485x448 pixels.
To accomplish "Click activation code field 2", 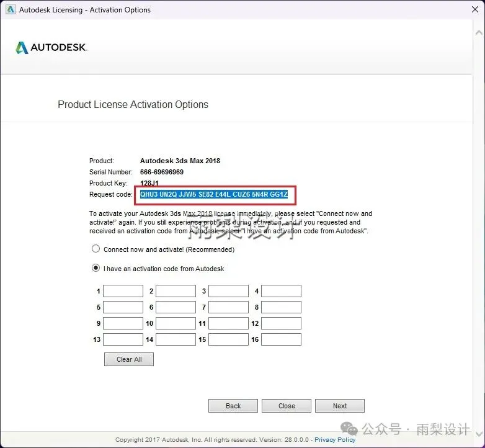I will tap(176, 291).
